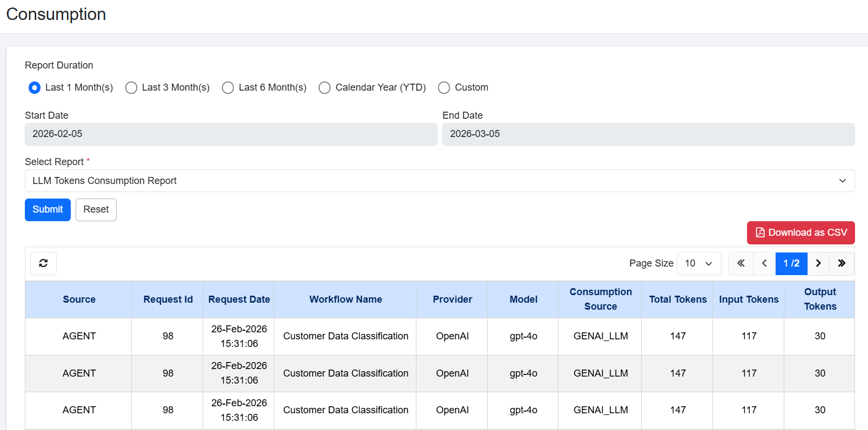The image size is (868, 430).
Task: Submit the report form
Action: click(48, 209)
